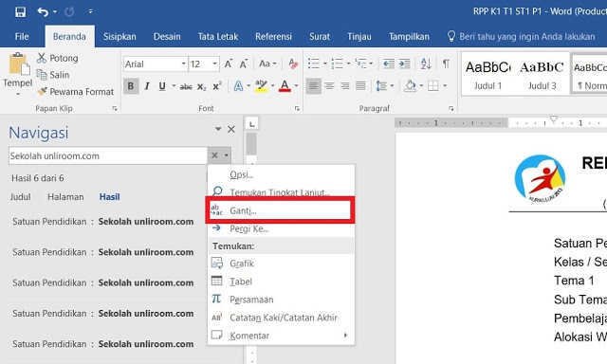Click Potong cut command

[x=57, y=58]
